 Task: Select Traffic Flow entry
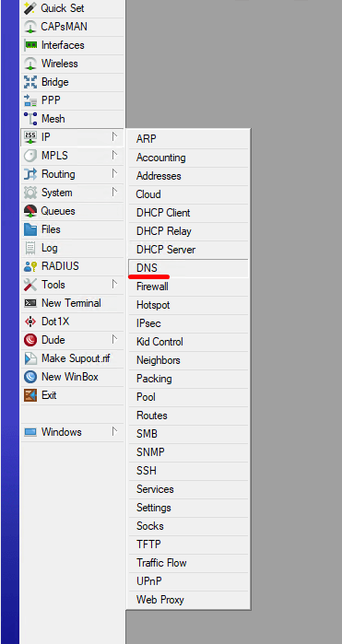coord(189,563)
